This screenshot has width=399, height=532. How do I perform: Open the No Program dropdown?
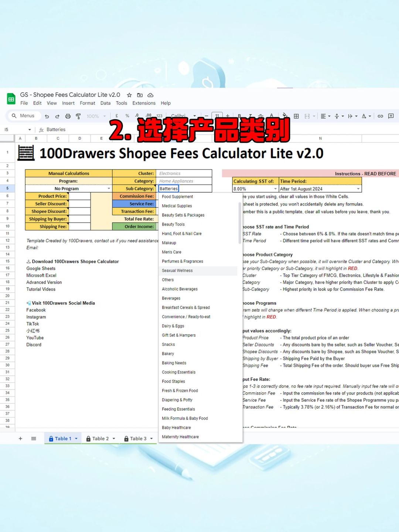click(x=109, y=188)
